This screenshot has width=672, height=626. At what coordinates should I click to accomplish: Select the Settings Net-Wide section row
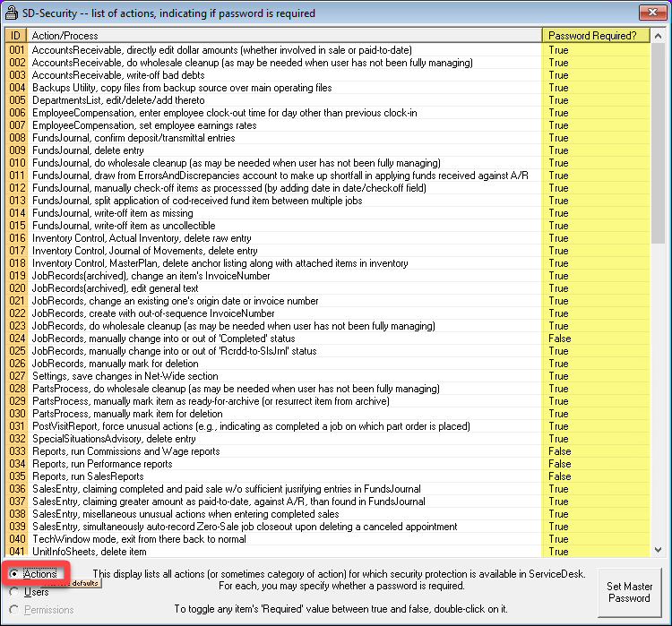[x=125, y=376]
